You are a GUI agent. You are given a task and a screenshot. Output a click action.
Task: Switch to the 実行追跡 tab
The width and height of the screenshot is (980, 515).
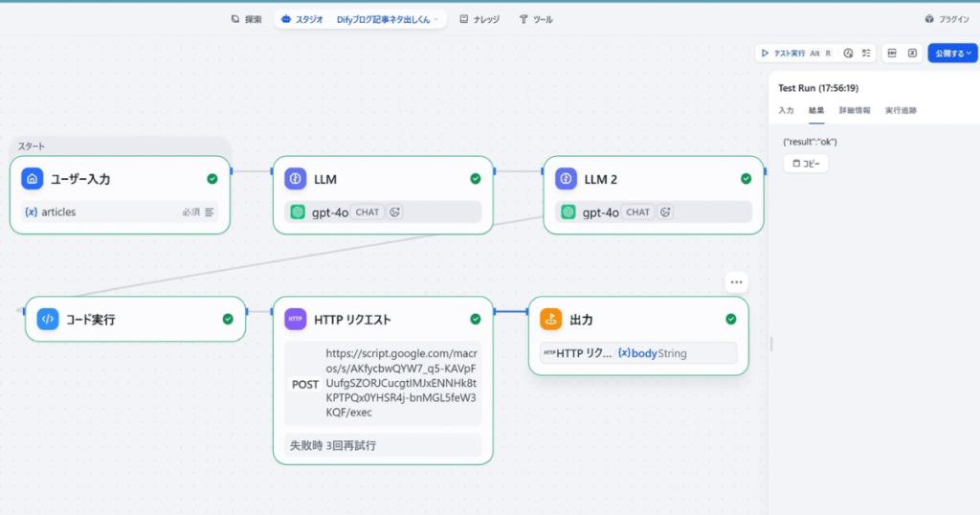point(901,111)
